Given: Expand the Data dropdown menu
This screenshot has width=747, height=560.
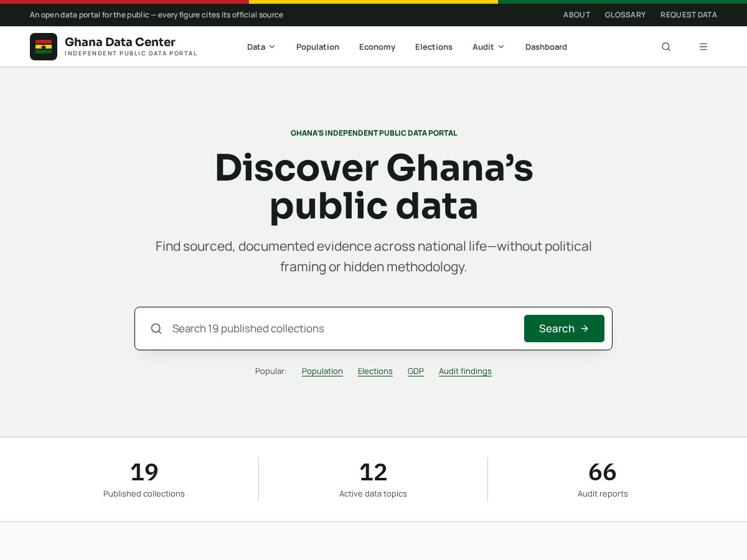Looking at the screenshot, I should [x=261, y=47].
